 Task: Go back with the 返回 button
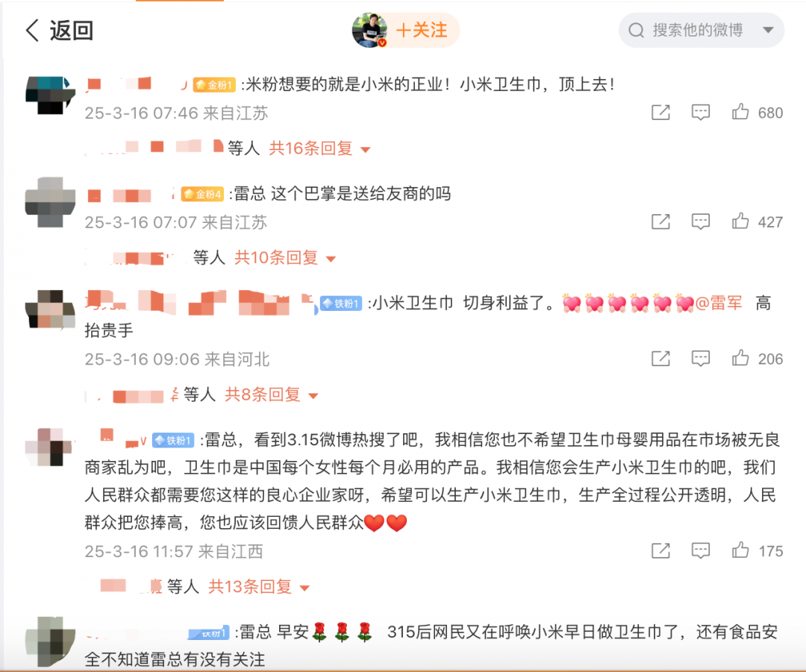(x=59, y=31)
